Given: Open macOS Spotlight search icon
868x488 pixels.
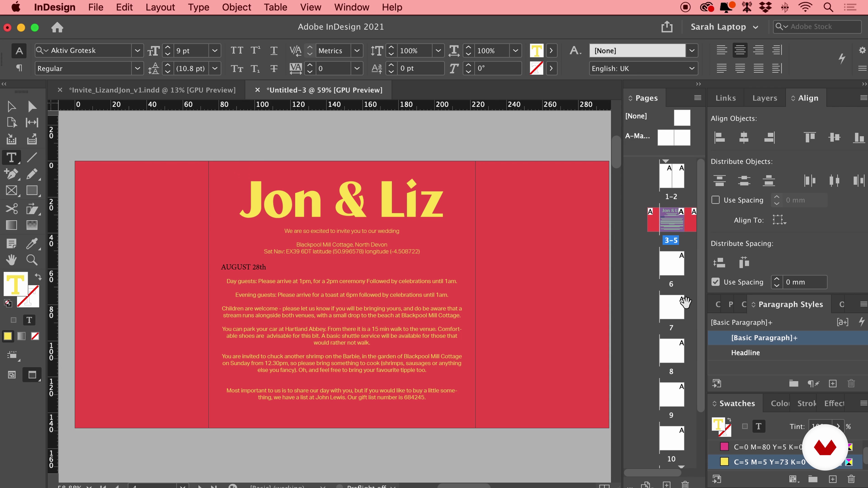Looking at the screenshot, I should 828,7.
